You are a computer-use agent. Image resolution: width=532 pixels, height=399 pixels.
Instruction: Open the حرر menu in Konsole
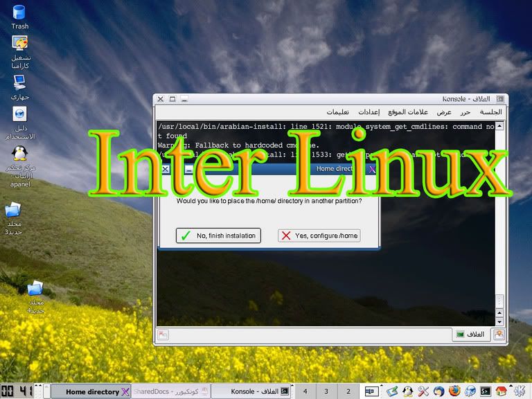(465, 112)
